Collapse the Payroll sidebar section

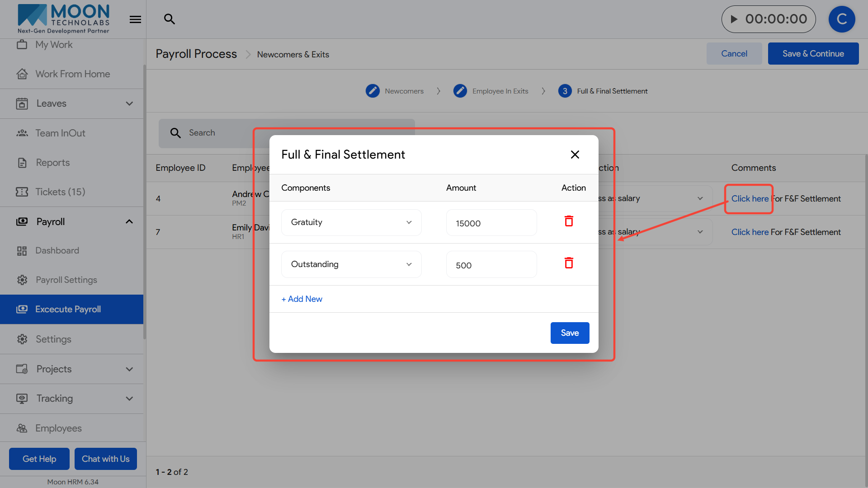coord(129,222)
